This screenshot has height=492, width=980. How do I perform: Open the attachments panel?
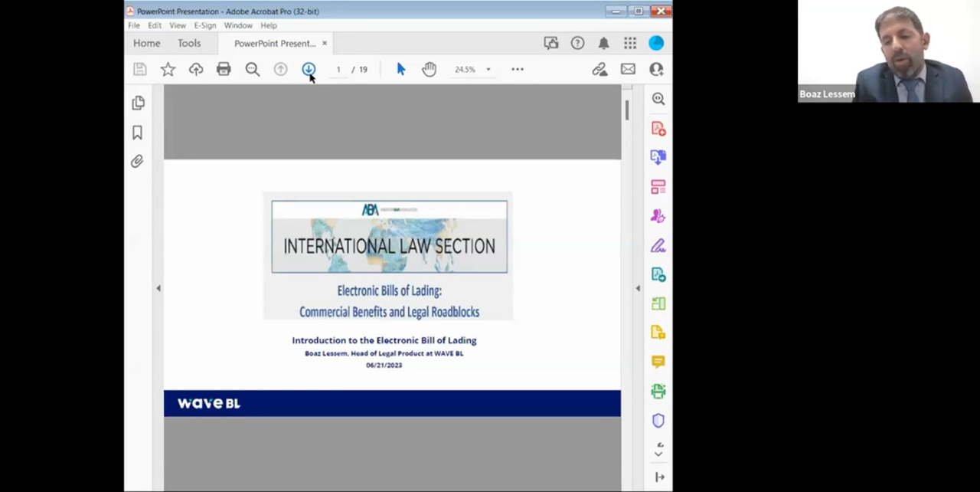tap(137, 161)
